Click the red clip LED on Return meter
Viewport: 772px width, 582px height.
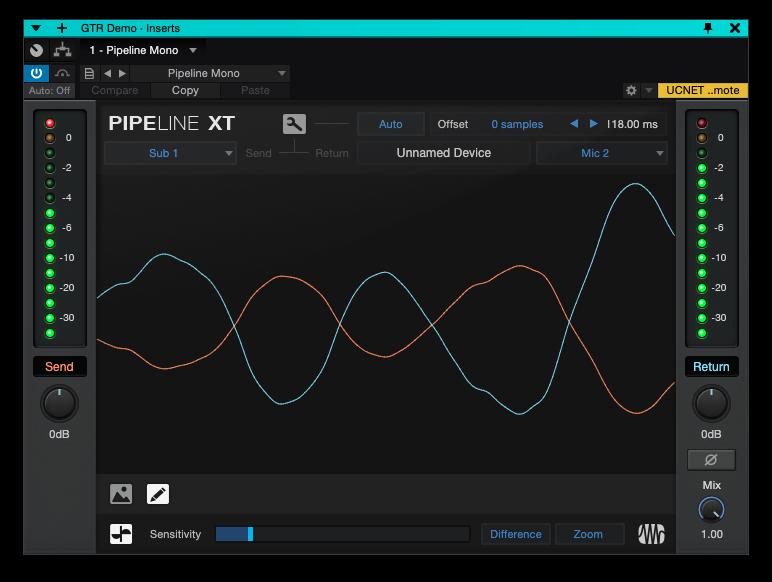[702, 123]
